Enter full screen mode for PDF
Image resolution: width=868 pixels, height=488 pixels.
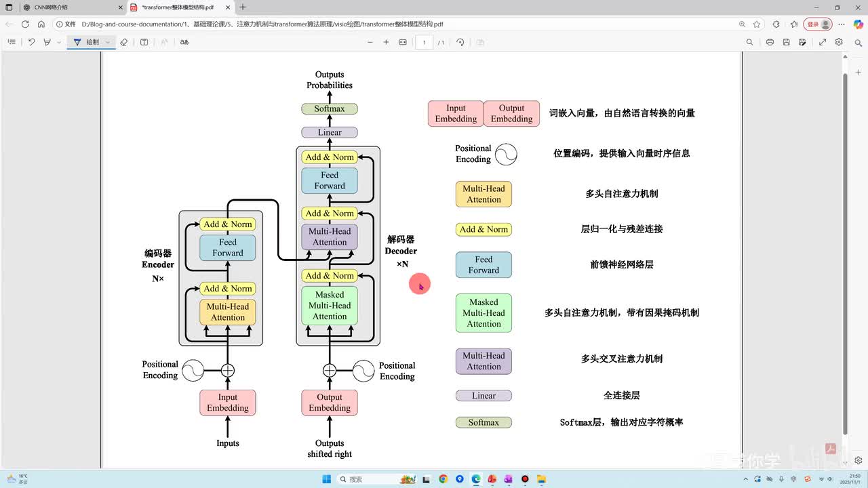tap(823, 42)
